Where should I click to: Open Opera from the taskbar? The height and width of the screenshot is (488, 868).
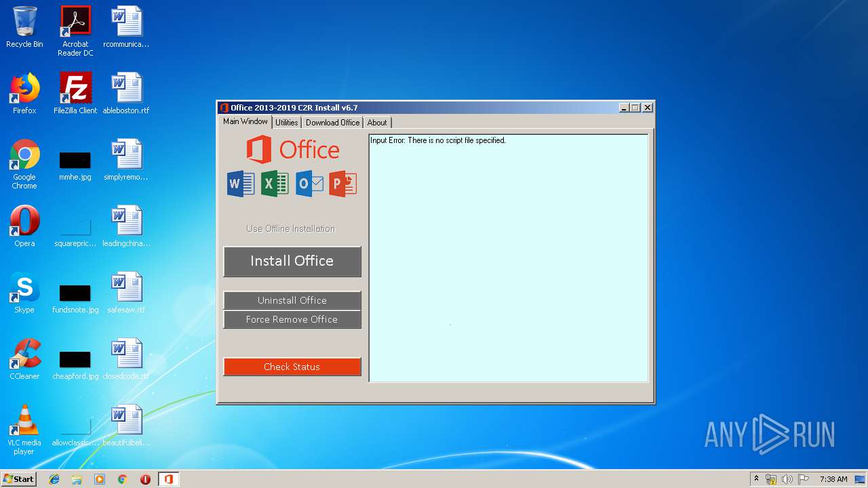click(x=145, y=479)
